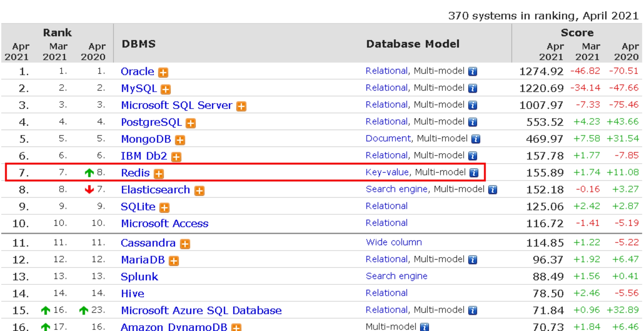Open the Redis link
This screenshot has height=331, width=644.
(135, 173)
